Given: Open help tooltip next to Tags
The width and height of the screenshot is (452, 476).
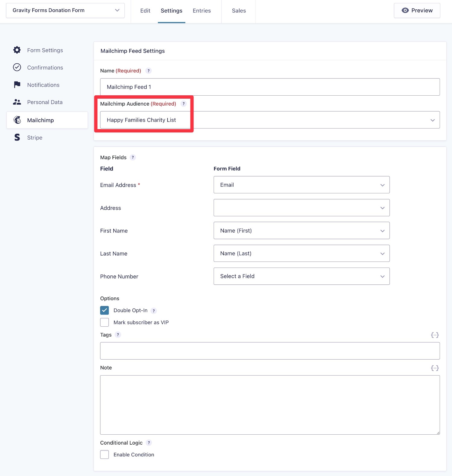Looking at the screenshot, I should coord(118,335).
